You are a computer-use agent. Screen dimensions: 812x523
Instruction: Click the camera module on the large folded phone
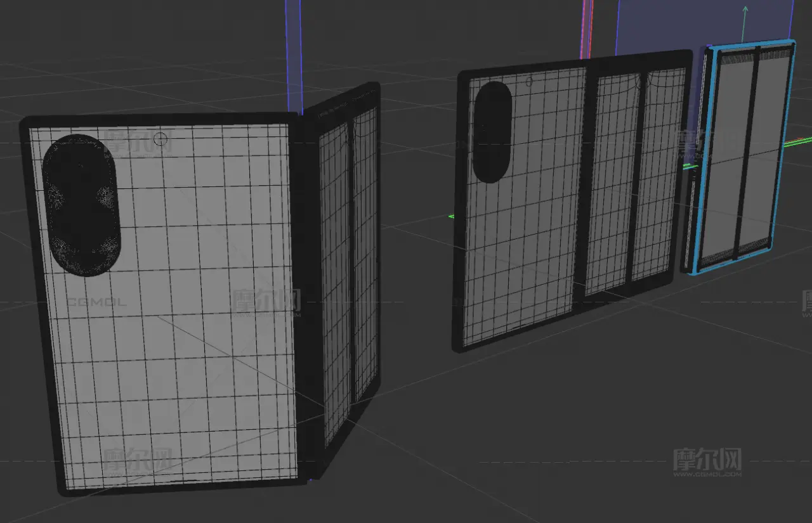81,205
